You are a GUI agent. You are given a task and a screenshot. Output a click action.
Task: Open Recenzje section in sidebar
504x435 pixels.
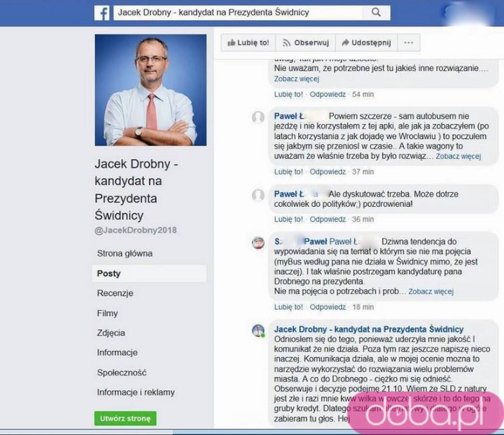(115, 293)
